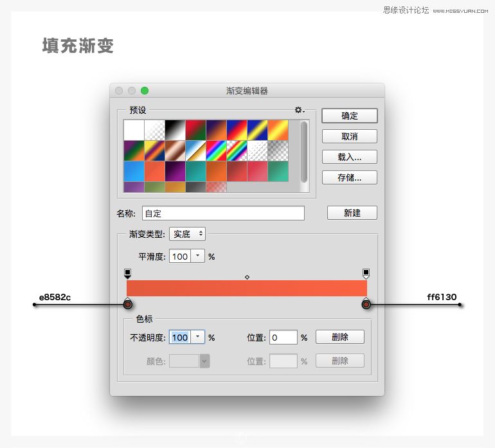This screenshot has height=448, width=495.
Task: Click the 存储... save button
Action: click(350, 177)
